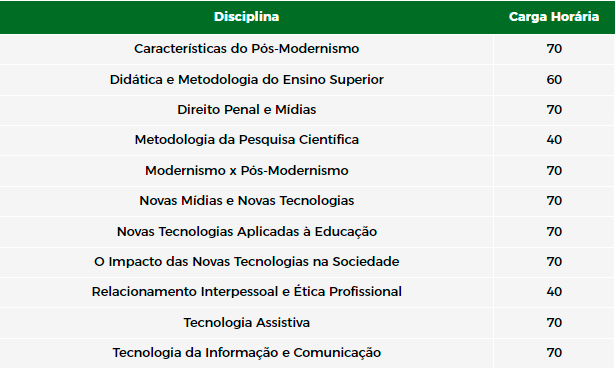The height and width of the screenshot is (368, 616).
Task: Click the 40 hours for Metodologia da Pesquisa
Action: pos(554,140)
